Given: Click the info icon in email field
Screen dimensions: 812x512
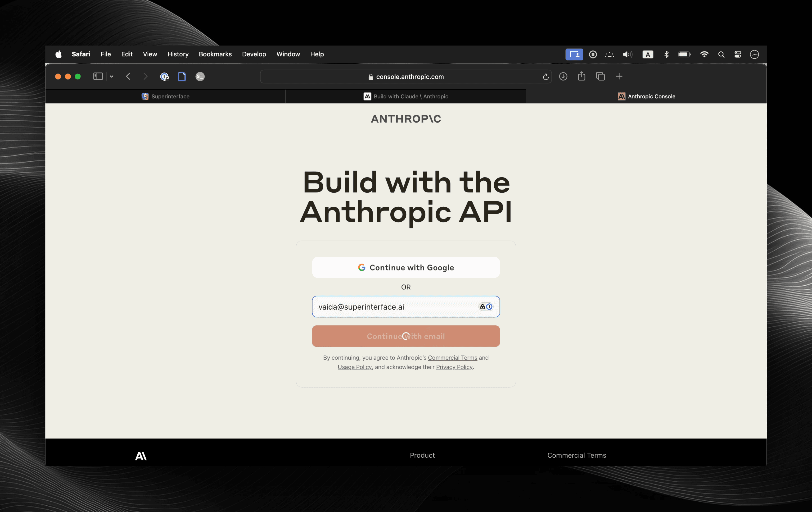Looking at the screenshot, I should click(x=489, y=306).
